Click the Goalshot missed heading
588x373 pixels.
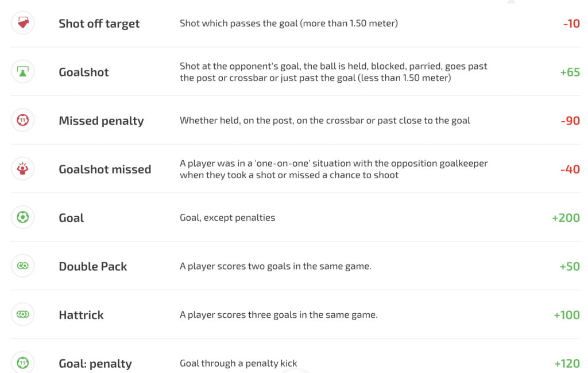pyautogui.click(x=105, y=170)
